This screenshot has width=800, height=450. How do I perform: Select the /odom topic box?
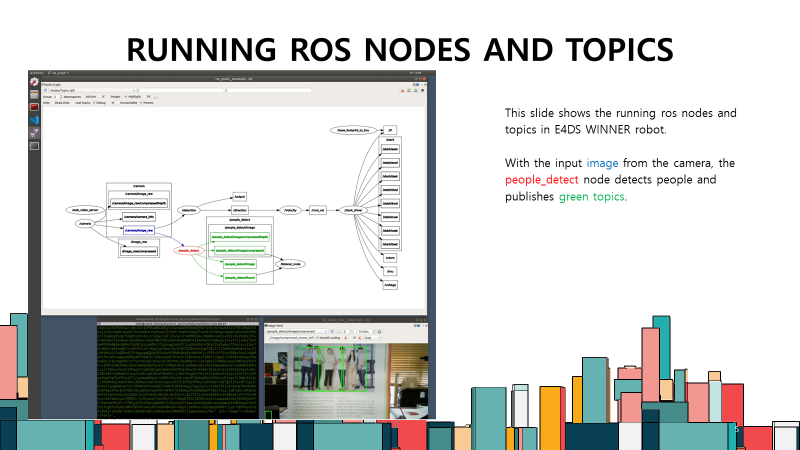tap(390, 258)
